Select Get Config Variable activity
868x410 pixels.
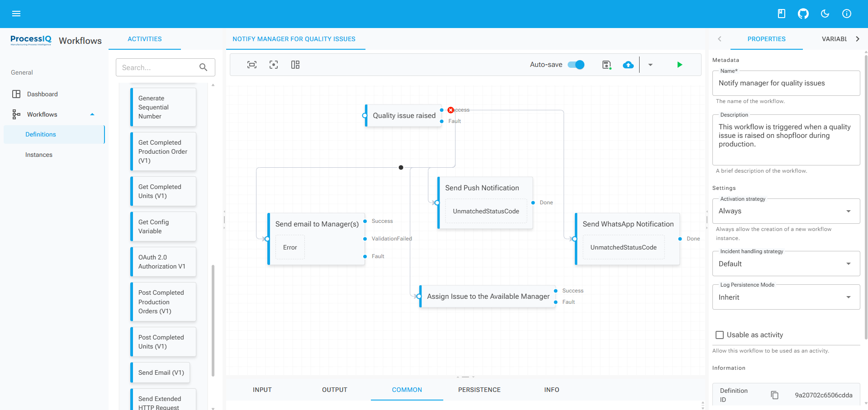(x=163, y=226)
